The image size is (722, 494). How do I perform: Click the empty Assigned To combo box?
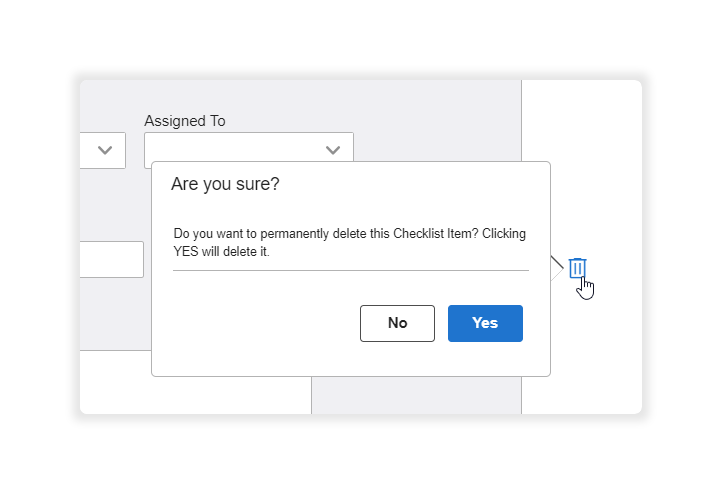[230, 150]
